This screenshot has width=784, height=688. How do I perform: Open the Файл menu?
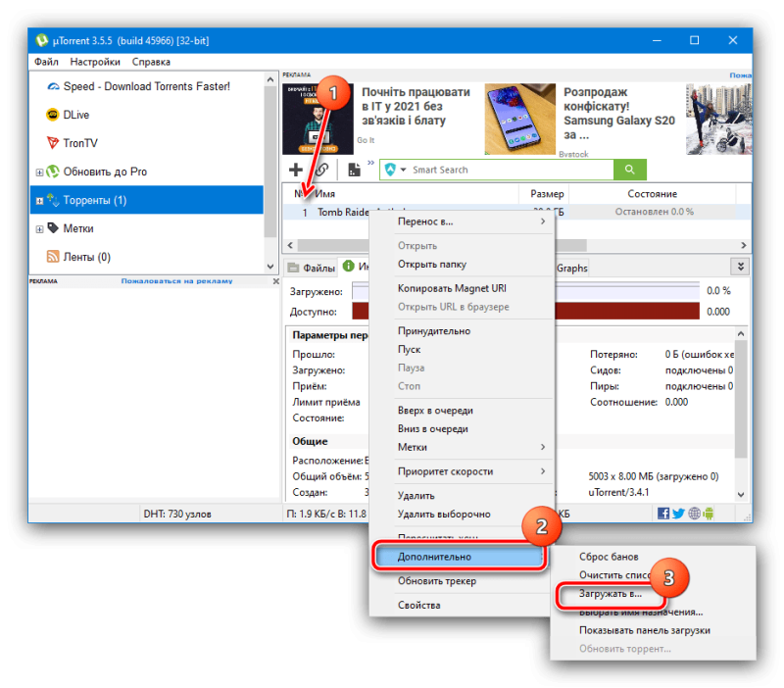(46, 62)
